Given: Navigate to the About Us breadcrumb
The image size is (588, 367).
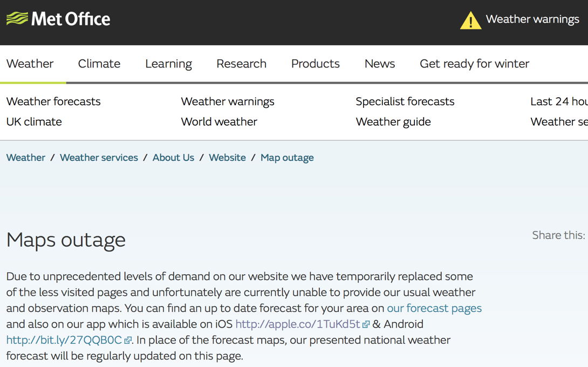Looking at the screenshot, I should [x=173, y=158].
